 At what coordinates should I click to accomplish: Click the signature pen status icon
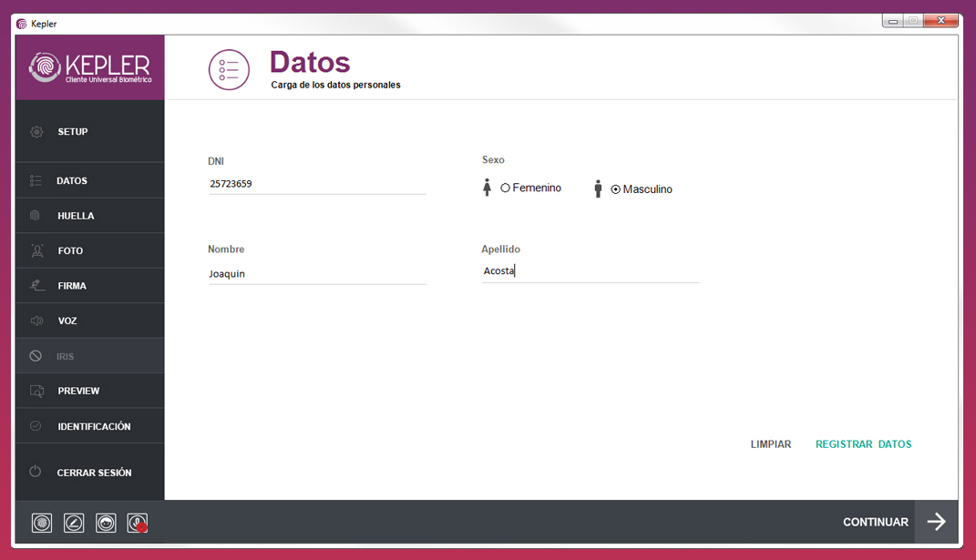pyautogui.click(x=74, y=523)
